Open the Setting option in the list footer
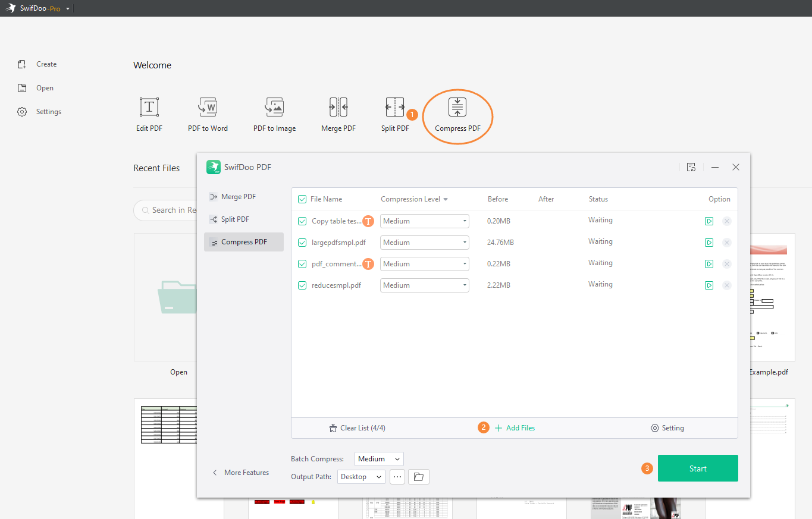 point(667,428)
